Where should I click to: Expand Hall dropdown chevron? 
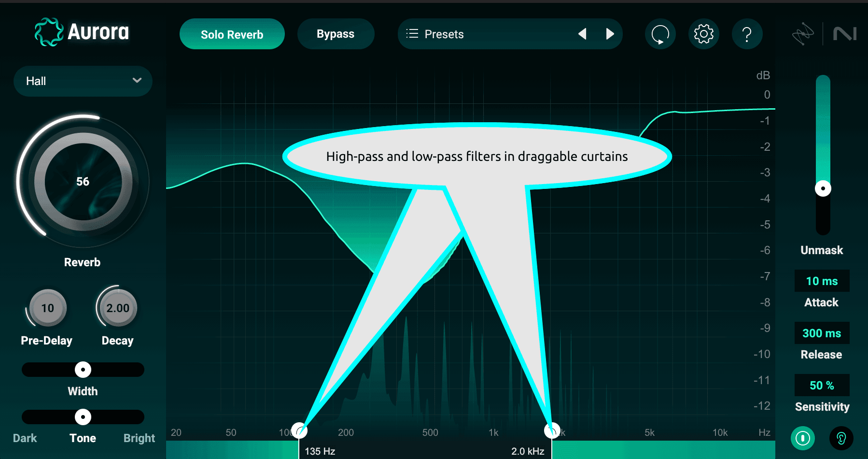pos(137,81)
